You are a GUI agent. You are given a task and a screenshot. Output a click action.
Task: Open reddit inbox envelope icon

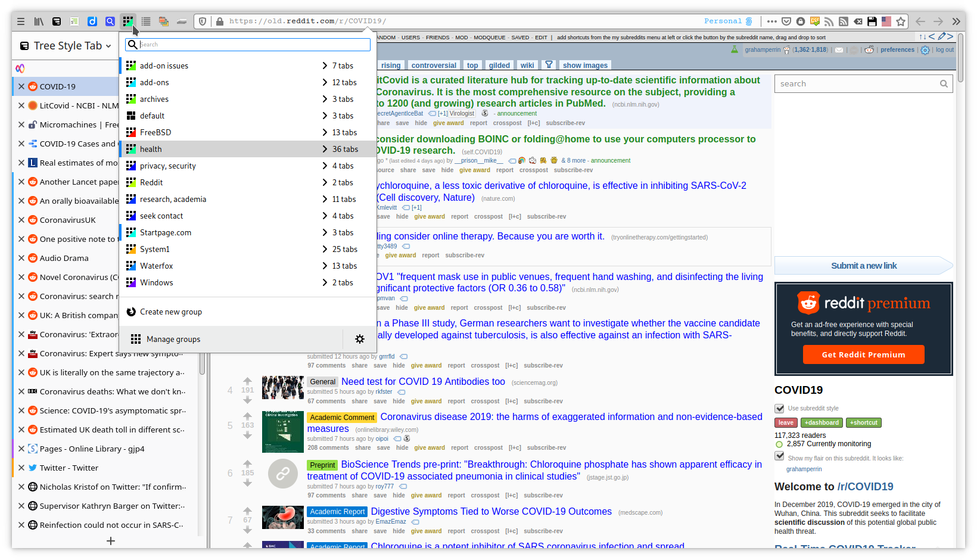(x=839, y=50)
